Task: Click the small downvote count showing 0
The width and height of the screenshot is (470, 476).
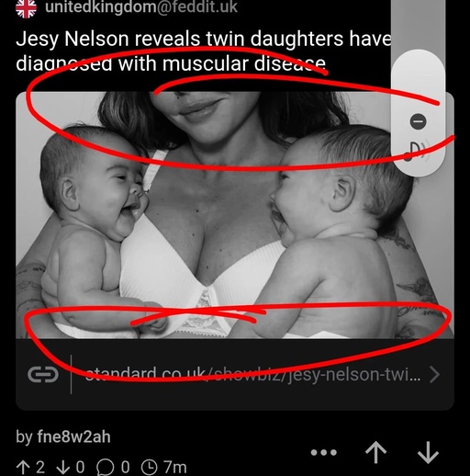Action: pyautogui.click(x=71, y=468)
